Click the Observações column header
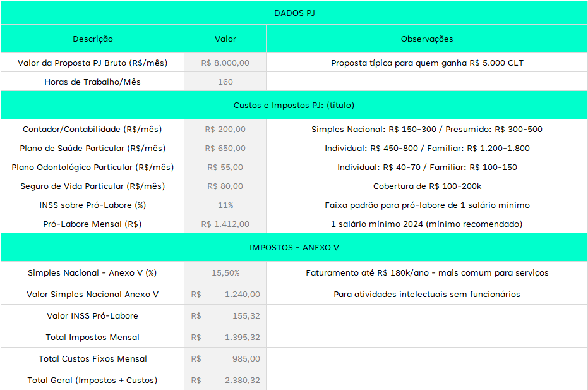 427,39
